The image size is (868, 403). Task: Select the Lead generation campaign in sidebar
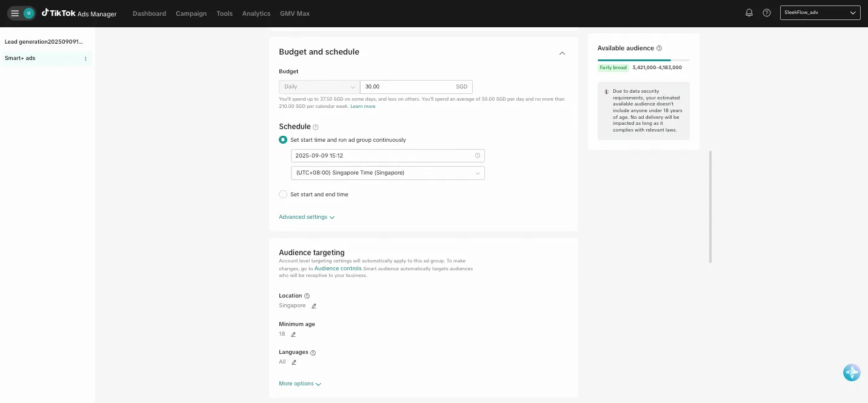click(44, 42)
